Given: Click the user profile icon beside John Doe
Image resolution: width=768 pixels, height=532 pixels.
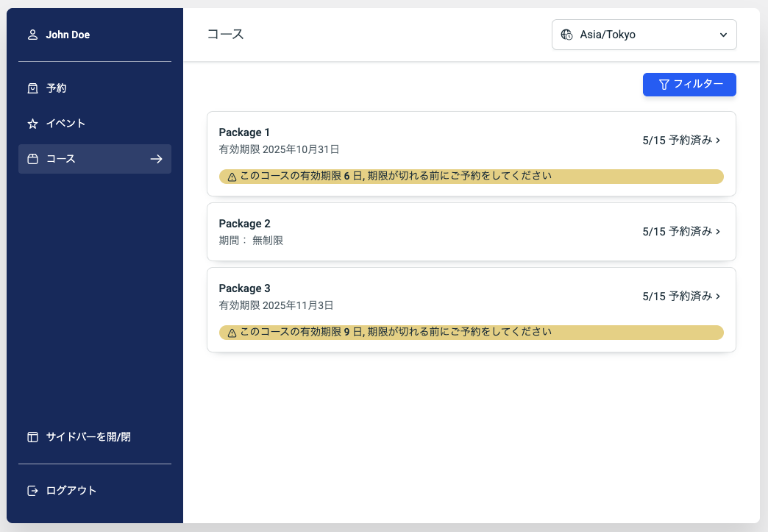Looking at the screenshot, I should point(32,35).
